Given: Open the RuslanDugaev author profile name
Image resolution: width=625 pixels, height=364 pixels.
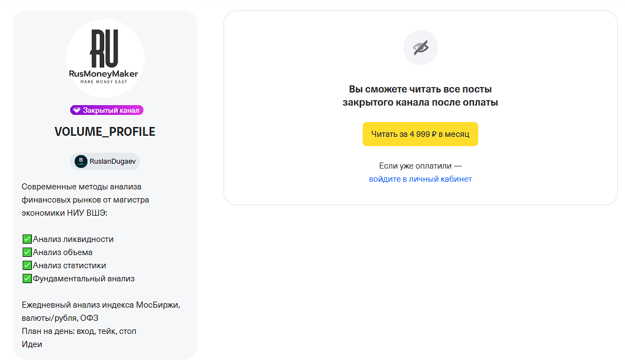Looking at the screenshot, I should point(112,161).
